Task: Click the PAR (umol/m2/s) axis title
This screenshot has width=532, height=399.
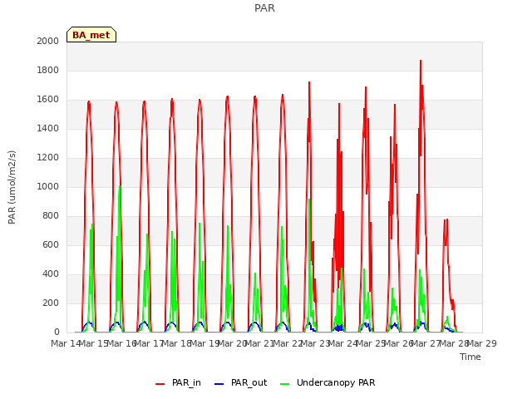Action: (12, 187)
